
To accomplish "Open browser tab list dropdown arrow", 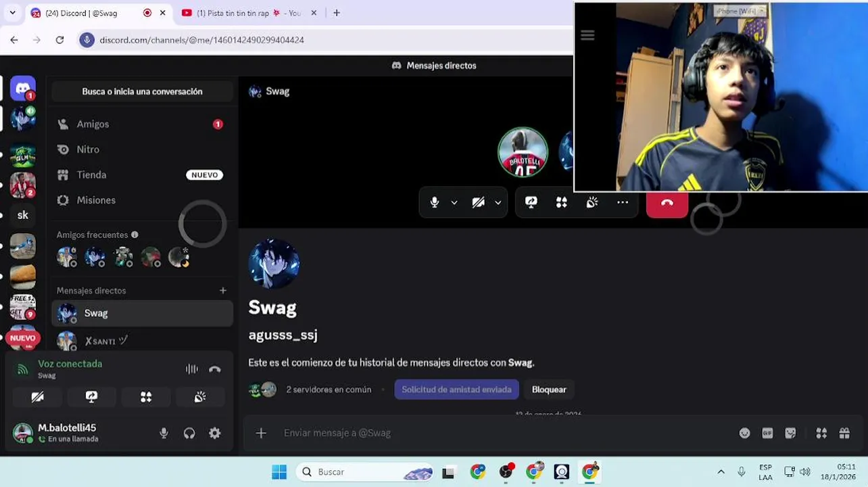I will (x=12, y=13).
